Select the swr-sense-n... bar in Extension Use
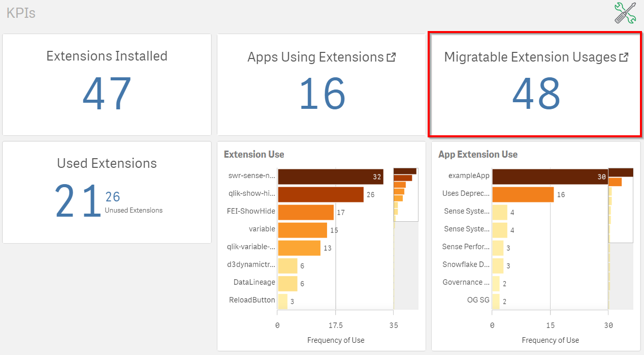 pyautogui.click(x=330, y=176)
